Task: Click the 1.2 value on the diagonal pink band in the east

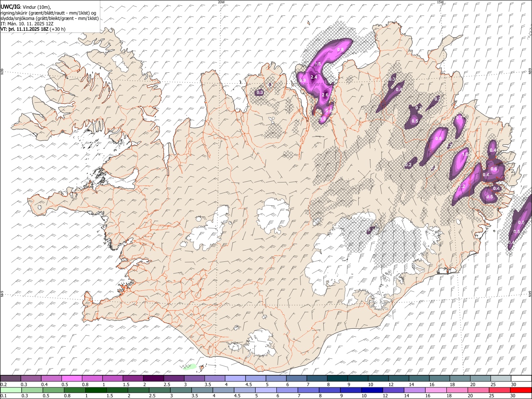Action: [x=463, y=187]
